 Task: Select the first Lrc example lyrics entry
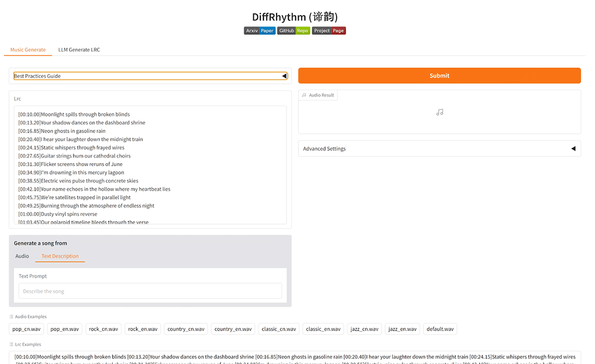tap(294, 358)
